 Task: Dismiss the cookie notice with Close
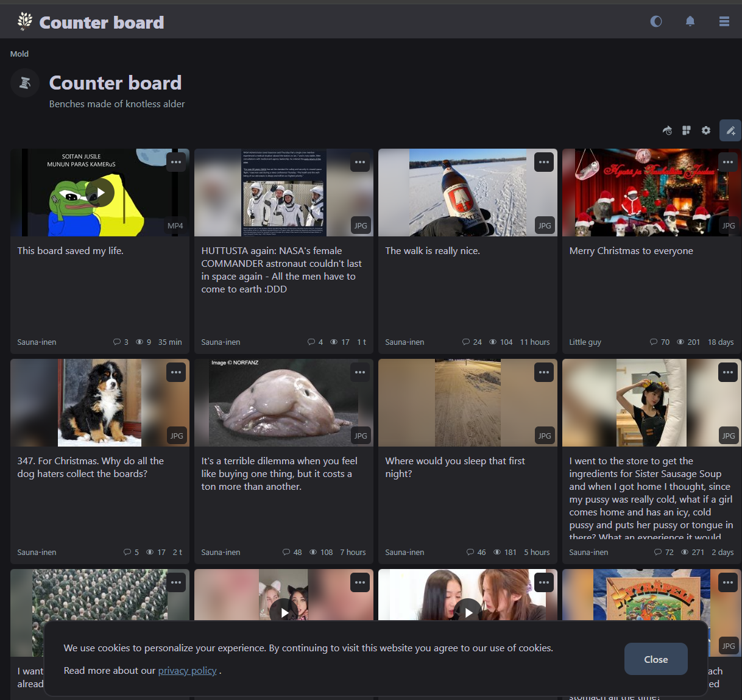655,659
